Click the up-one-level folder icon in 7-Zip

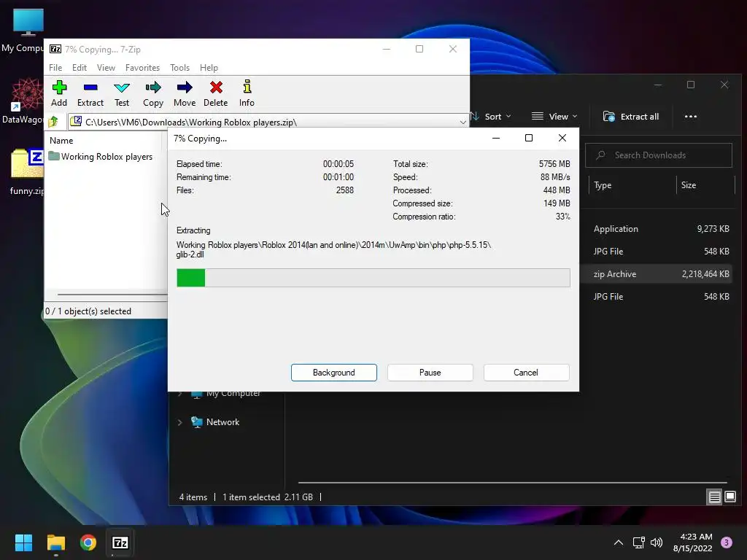[x=53, y=122]
